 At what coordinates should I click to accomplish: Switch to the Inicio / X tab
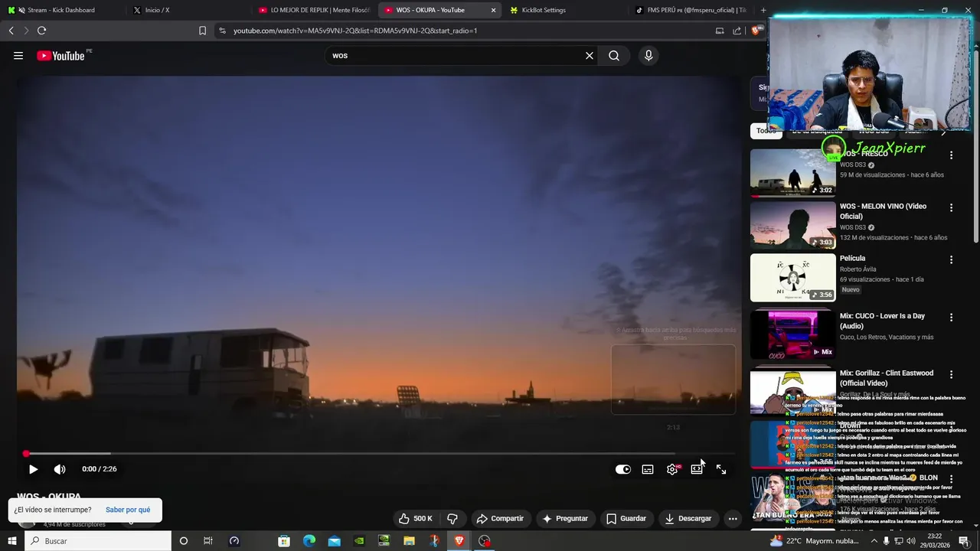tap(188, 10)
